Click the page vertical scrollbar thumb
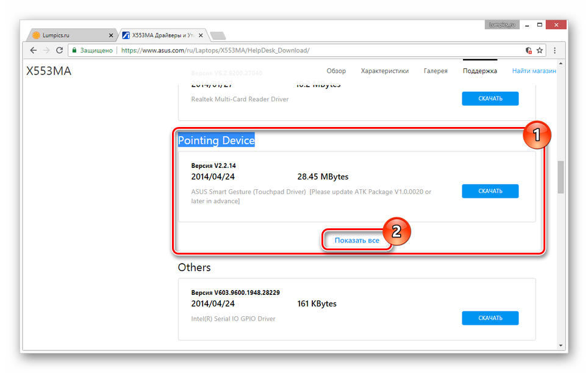 tap(561, 177)
